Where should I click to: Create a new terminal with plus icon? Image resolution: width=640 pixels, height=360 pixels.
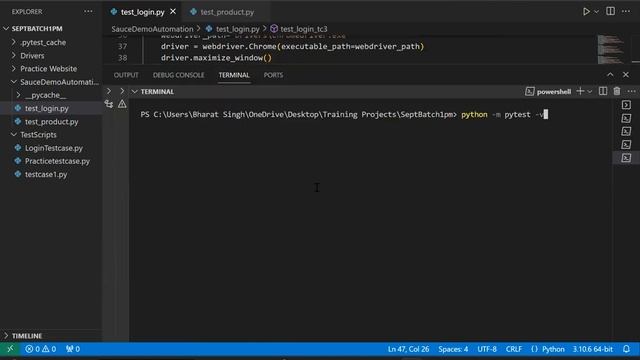click(580, 91)
